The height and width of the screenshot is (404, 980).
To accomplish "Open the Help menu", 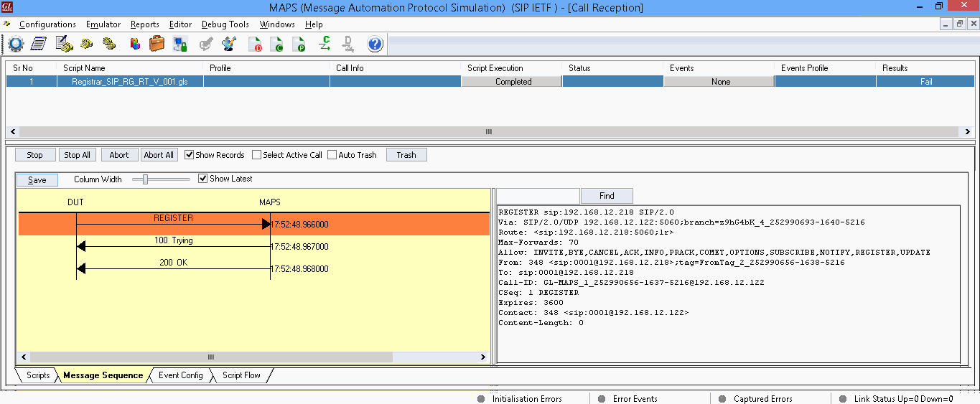I will click(314, 24).
